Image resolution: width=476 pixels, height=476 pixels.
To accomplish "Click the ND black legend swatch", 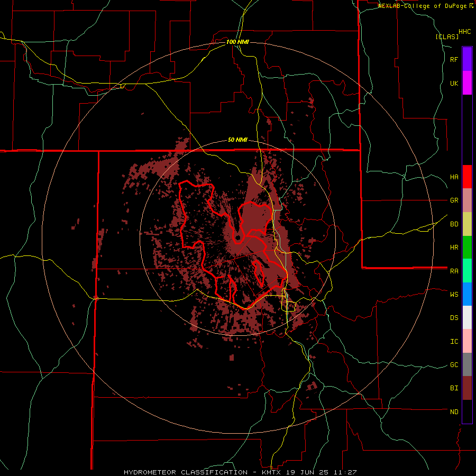I will pos(467,411).
